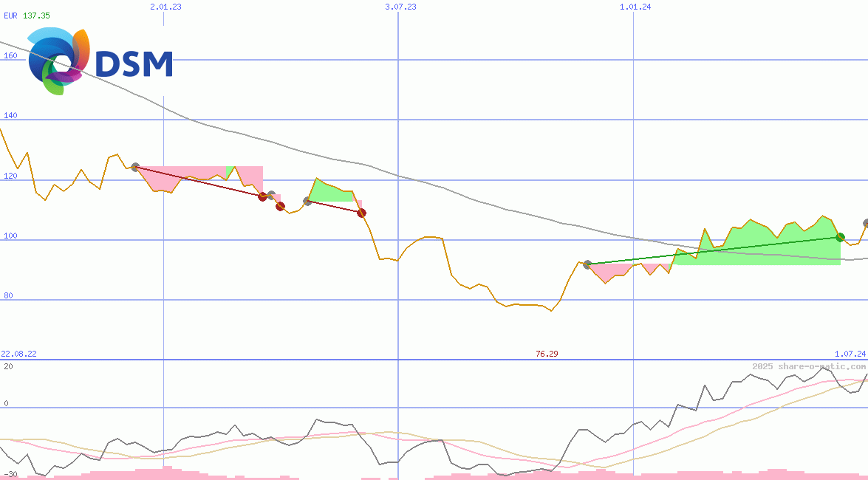Screen dimensions: 868x480
Task: Click red end marker of the line ending before 3.07.23
Action: (x=361, y=213)
